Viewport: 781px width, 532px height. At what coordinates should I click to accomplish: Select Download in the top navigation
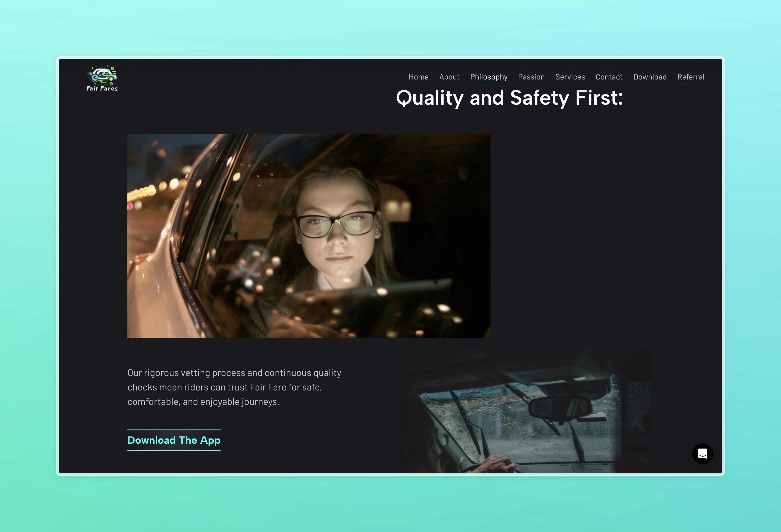pos(650,77)
